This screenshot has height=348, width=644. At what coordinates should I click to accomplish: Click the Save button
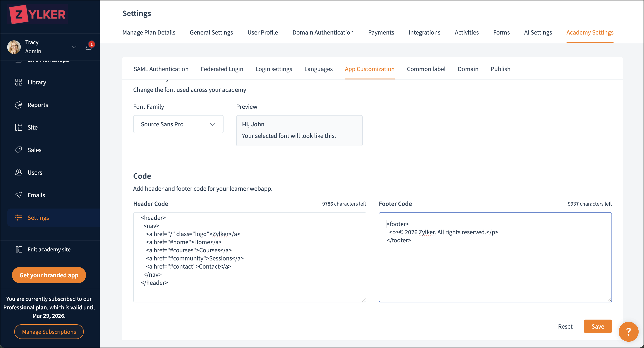pos(597,326)
